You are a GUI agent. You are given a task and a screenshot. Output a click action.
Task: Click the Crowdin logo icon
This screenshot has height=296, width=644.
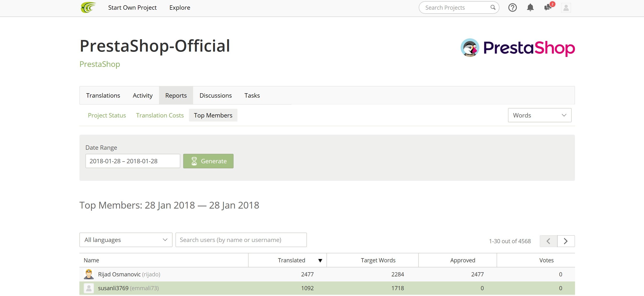(88, 8)
